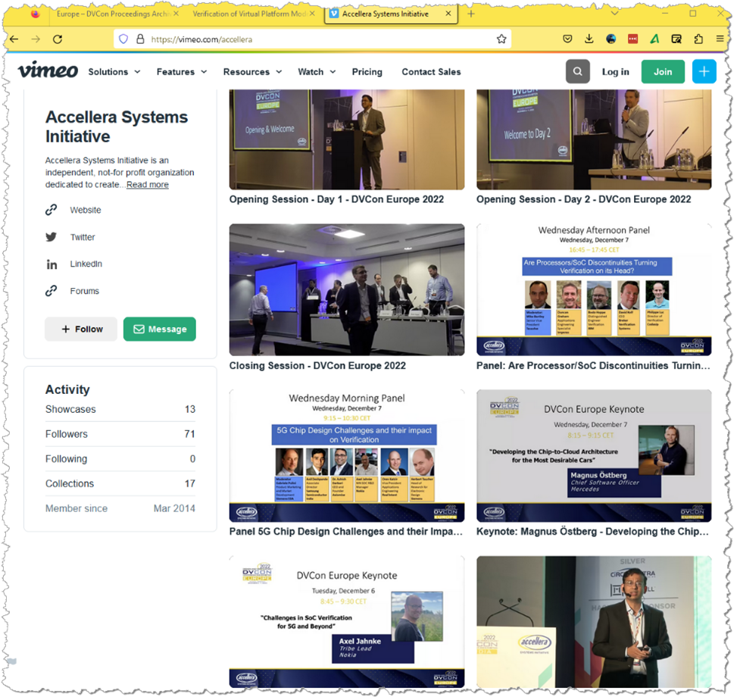
Task: Open the search panel with the magnifier icon
Action: (577, 71)
